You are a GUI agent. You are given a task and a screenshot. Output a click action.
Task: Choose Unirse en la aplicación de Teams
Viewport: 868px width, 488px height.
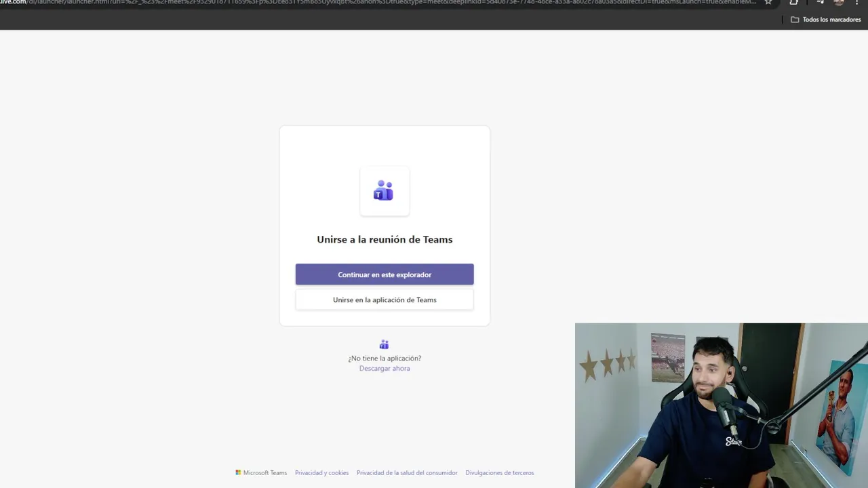[x=384, y=300]
